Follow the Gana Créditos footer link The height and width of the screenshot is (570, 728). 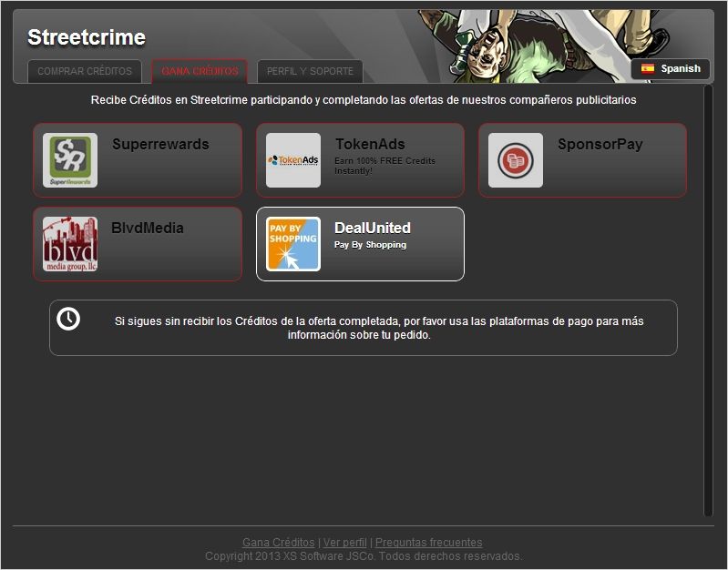click(x=278, y=542)
